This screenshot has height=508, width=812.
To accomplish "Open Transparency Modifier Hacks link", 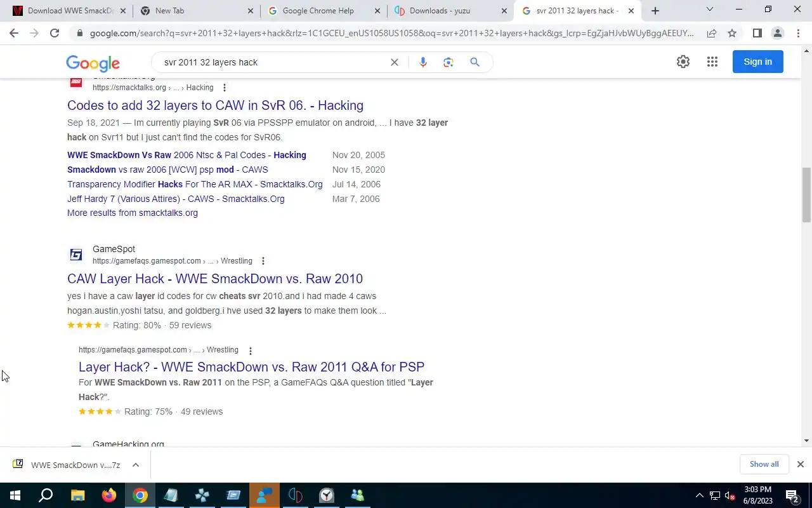I will pos(195,184).
